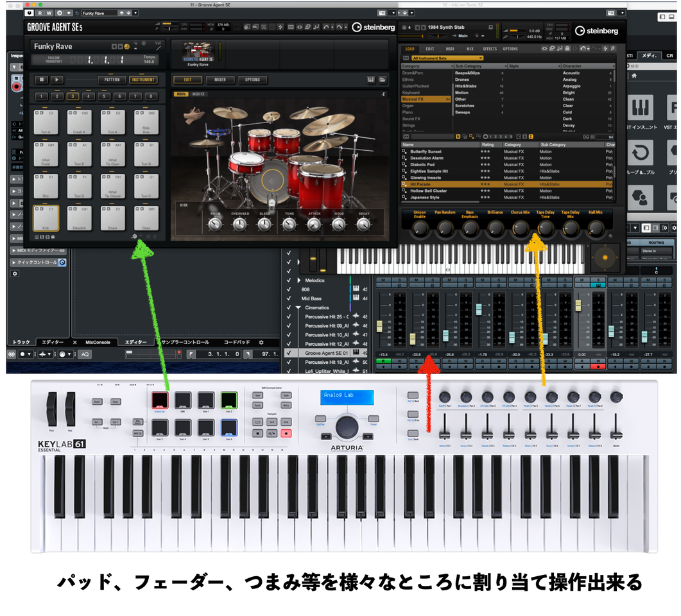
Task: Switch pads to Pattern mode
Action: click(112, 80)
